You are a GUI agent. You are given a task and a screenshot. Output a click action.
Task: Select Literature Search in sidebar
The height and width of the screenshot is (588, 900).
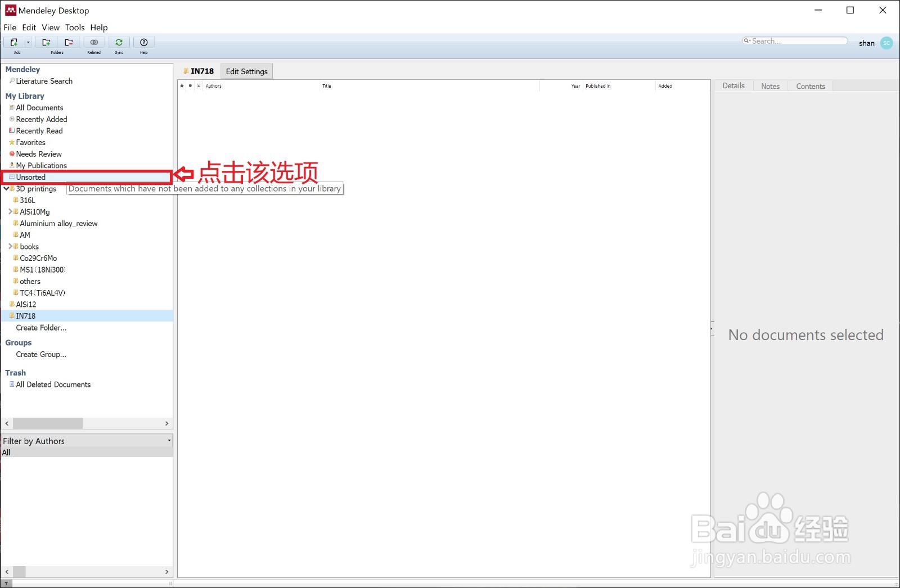click(x=44, y=81)
